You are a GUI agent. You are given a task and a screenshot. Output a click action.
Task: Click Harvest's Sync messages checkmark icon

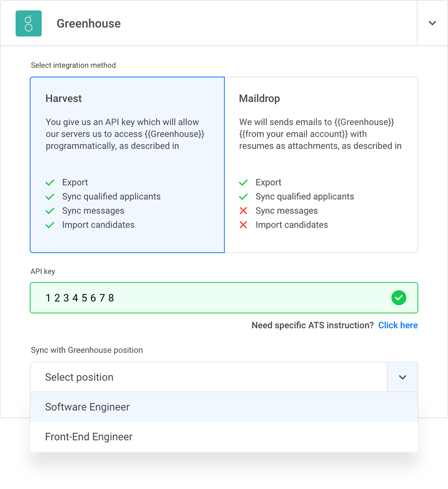pos(50,211)
